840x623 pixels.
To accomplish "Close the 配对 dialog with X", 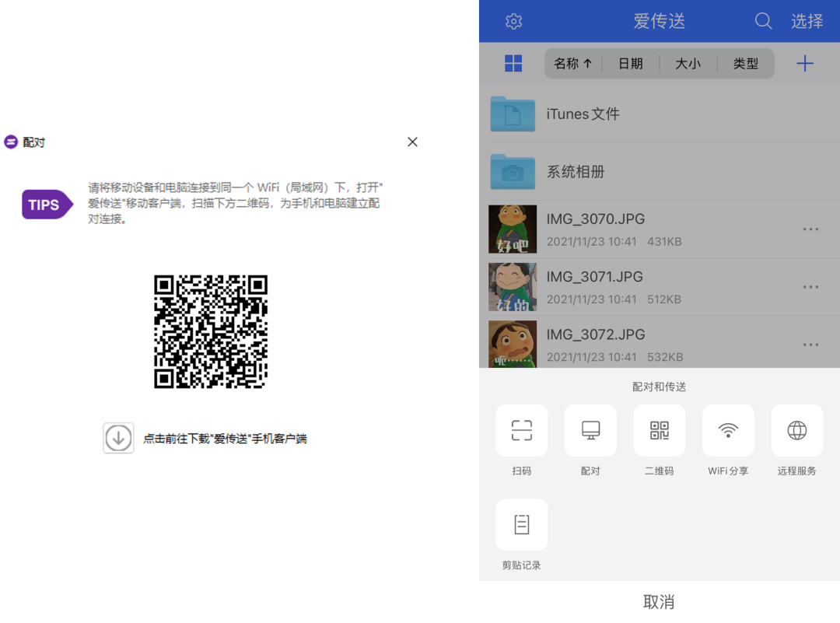I will tap(412, 142).
